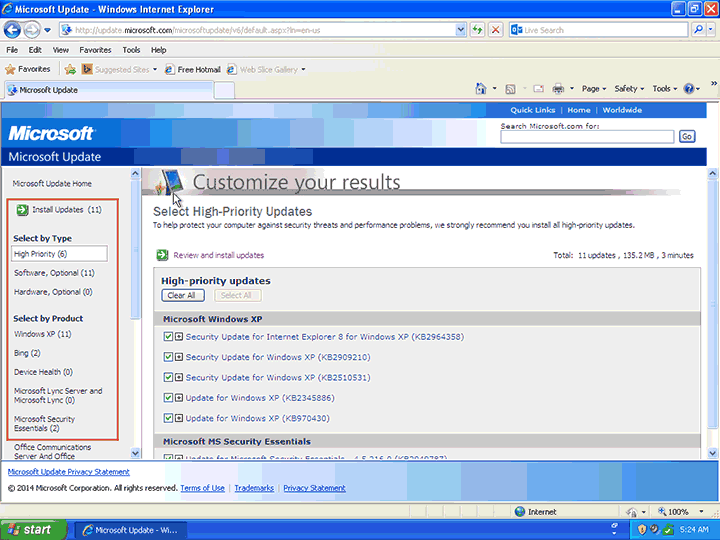Click the Refresh page icon

pyautogui.click(x=478, y=30)
